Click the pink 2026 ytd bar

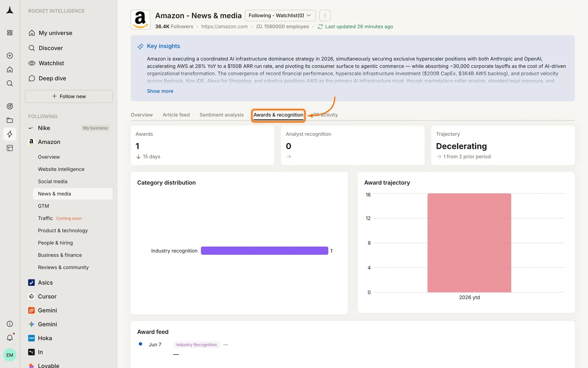[469, 243]
